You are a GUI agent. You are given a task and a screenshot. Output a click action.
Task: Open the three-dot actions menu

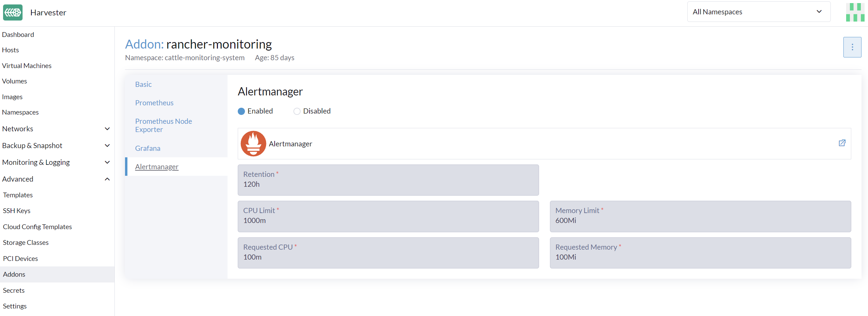point(852,47)
